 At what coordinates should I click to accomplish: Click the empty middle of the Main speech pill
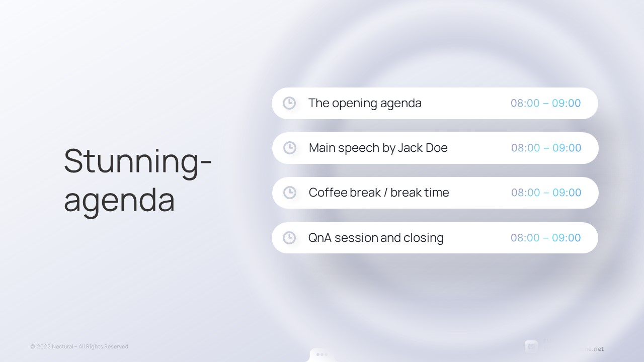478,148
